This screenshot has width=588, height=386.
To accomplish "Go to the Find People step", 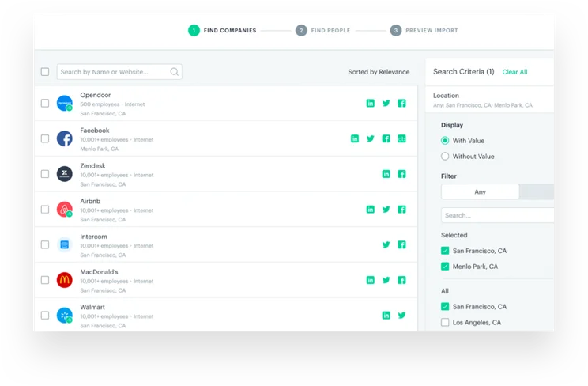I will point(323,30).
